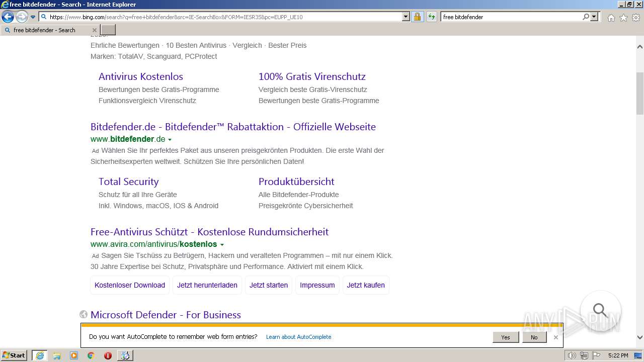
Task: Click the 5:22 PM system clock
Action: [x=618, y=355]
